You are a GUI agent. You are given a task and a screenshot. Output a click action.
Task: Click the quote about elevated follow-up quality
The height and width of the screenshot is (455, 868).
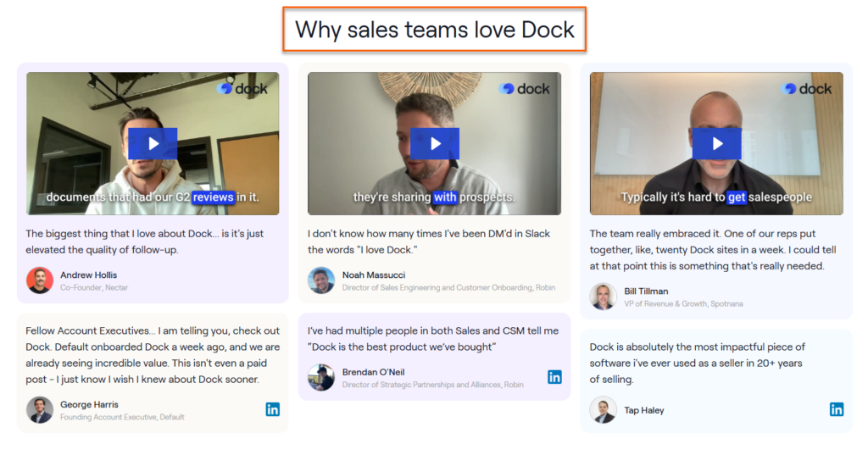pyautogui.click(x=144, y=241)
